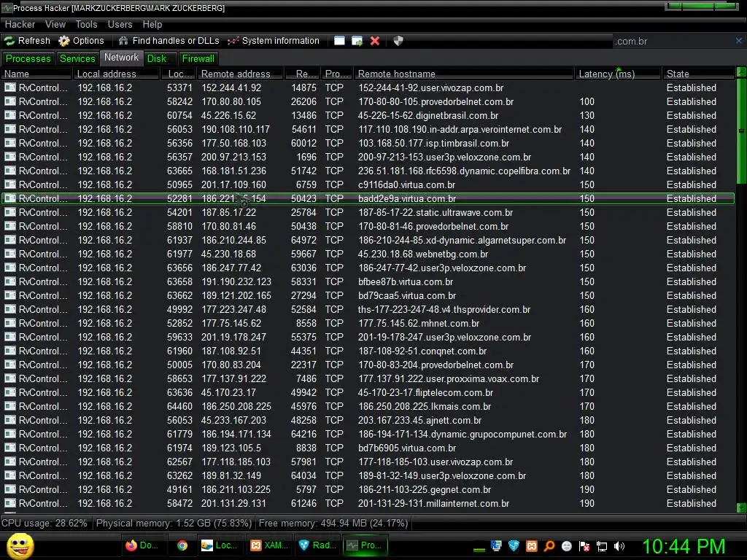Image resolution: width=747 pixels, height=560 pixels.
Task: Click the 10:44 PM clock
Action: [x=684, y=546]
